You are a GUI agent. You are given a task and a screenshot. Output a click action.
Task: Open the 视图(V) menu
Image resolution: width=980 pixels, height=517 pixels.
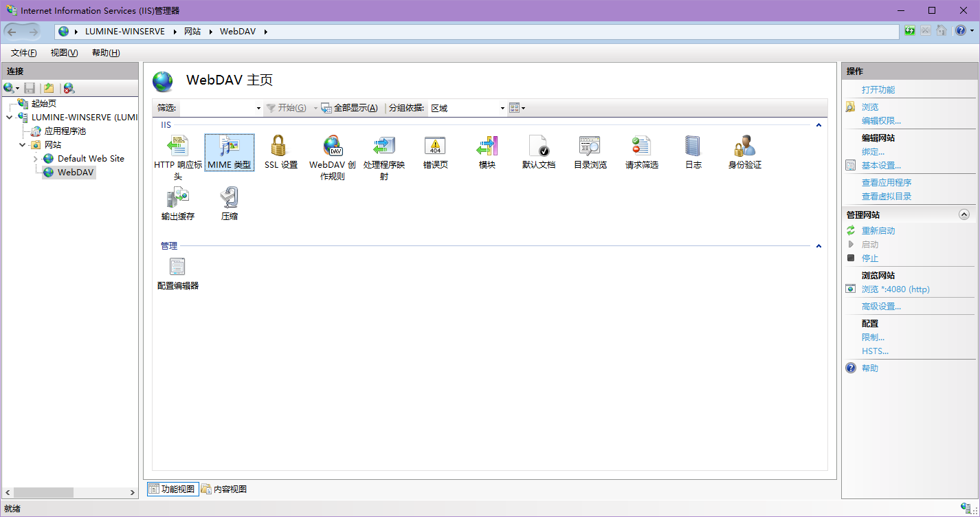64,53
